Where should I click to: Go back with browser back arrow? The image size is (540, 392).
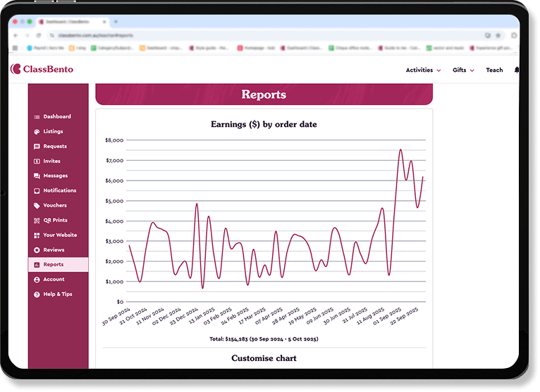point(16,35)
